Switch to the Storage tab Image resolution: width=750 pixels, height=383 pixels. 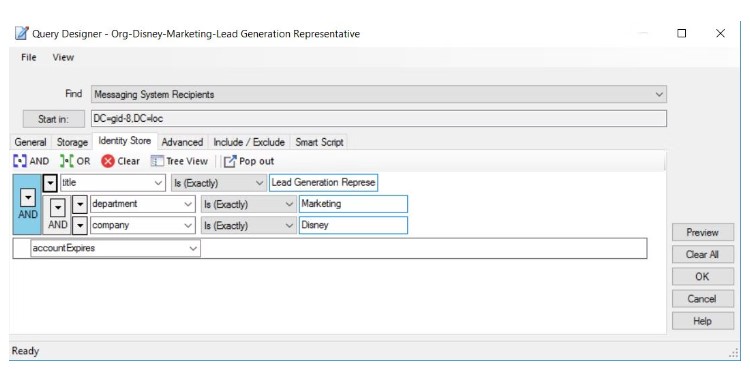tap(72, 142)
